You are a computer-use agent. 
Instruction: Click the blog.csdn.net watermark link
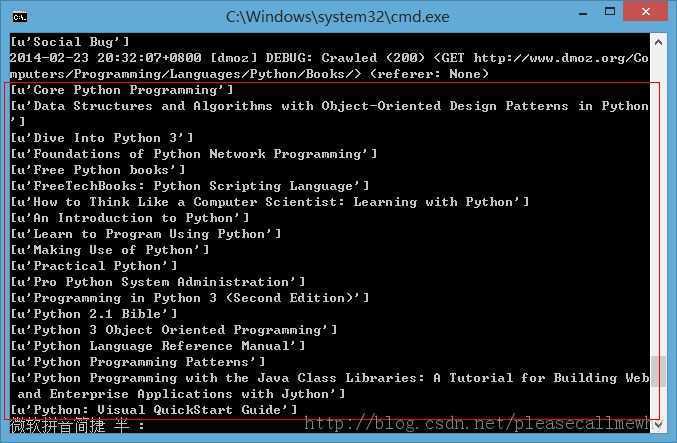click(482, 426)
